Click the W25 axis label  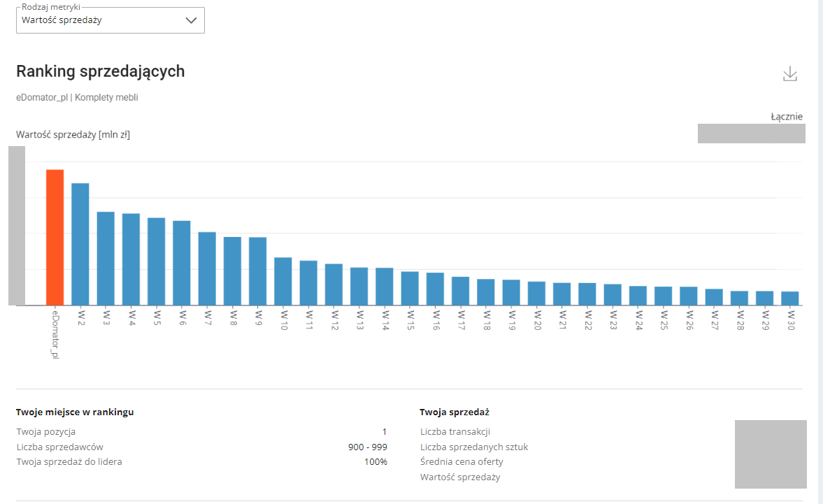tap(664, 320)
